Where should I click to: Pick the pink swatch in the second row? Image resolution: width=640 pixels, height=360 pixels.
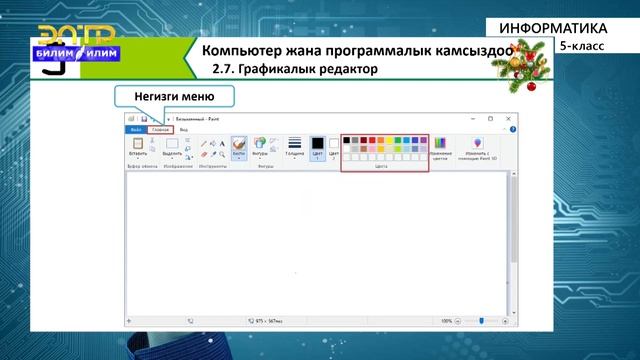(372, 149)
